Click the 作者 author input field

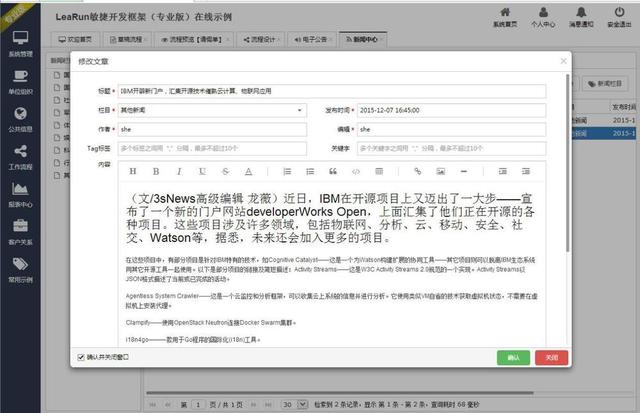(212, 129)
